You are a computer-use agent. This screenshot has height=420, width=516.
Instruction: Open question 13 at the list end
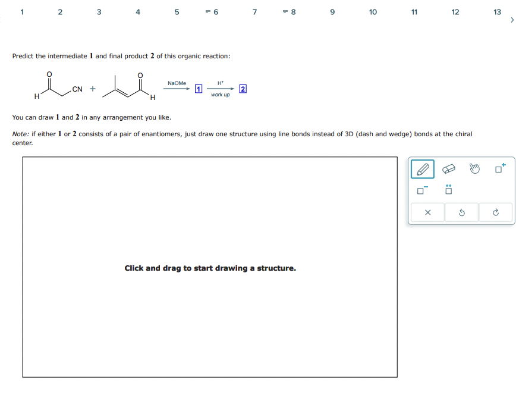point(497,11)
